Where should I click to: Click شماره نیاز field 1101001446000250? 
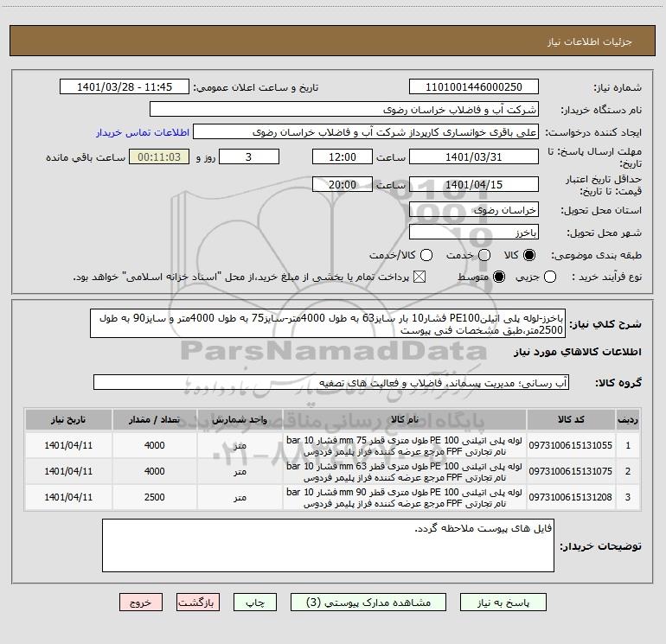tap(474, 87)
